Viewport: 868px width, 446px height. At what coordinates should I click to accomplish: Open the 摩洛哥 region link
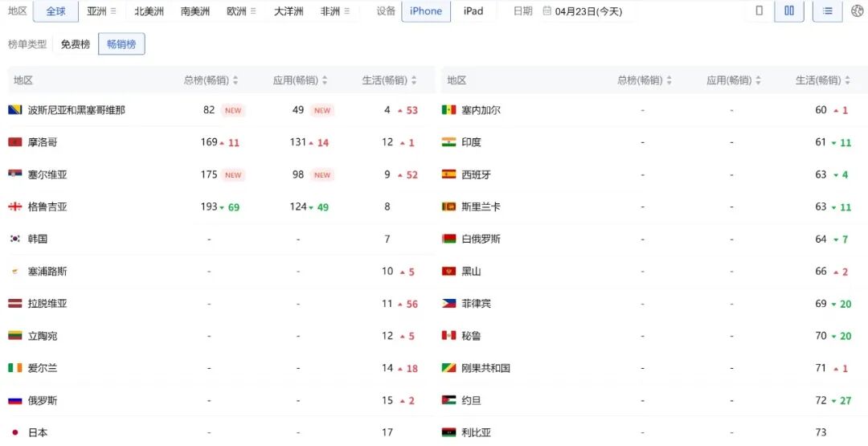click(43, 142)
